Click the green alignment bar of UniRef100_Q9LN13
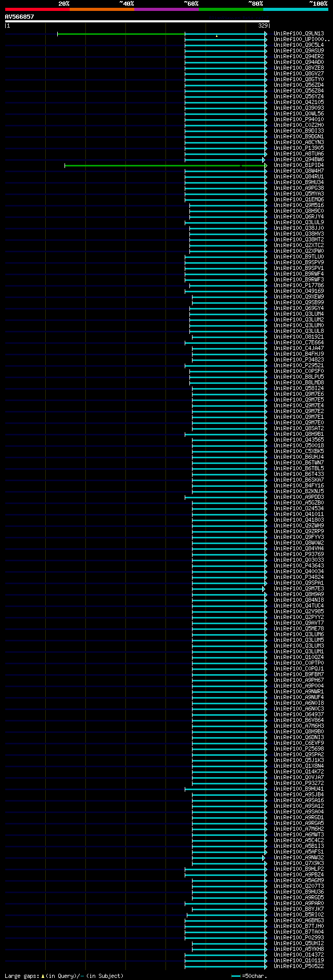The height and width of the screenshot is (980, 333). tap(121, 34)
